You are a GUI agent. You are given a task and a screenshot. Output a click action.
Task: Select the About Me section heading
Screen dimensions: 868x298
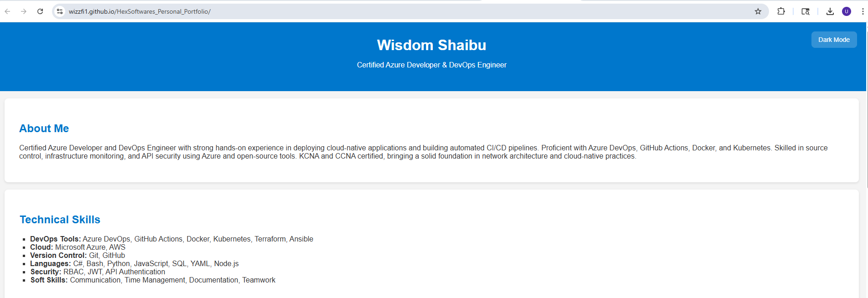click(44, 128)
